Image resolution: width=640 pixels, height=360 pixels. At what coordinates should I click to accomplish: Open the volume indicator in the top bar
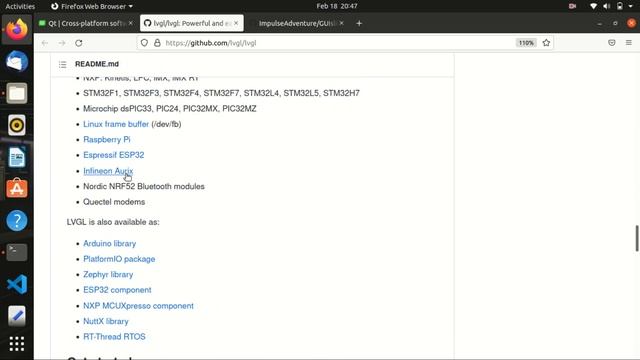(607, 6)
